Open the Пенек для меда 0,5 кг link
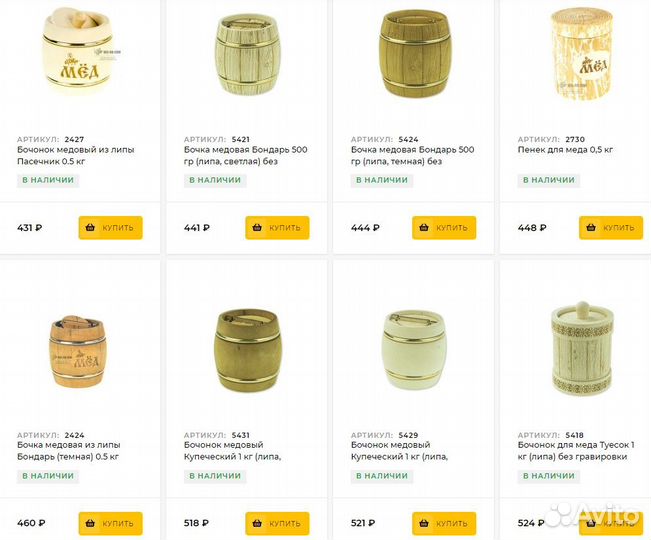The image size is (651, 540). point(565,149)
